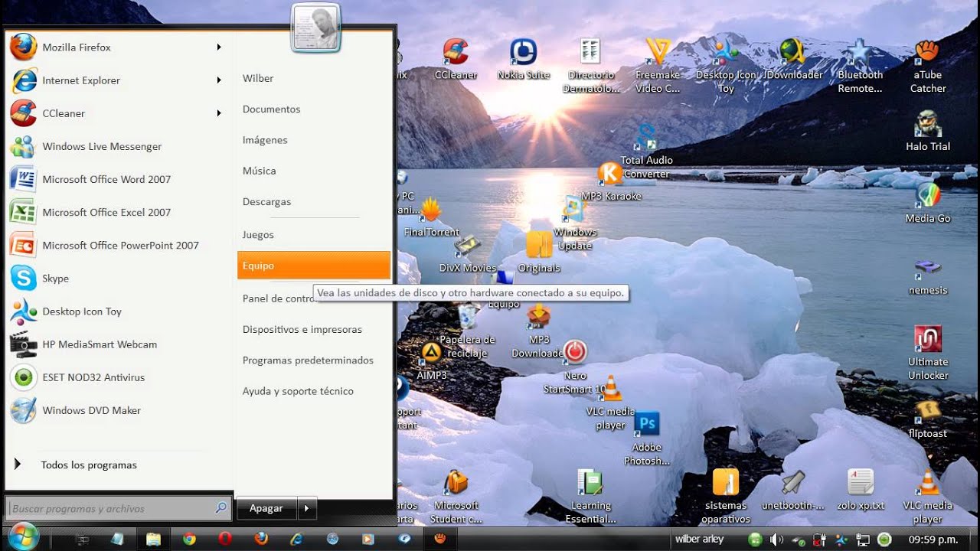Select zolo xp.txt file on desktop

[861, 490]
